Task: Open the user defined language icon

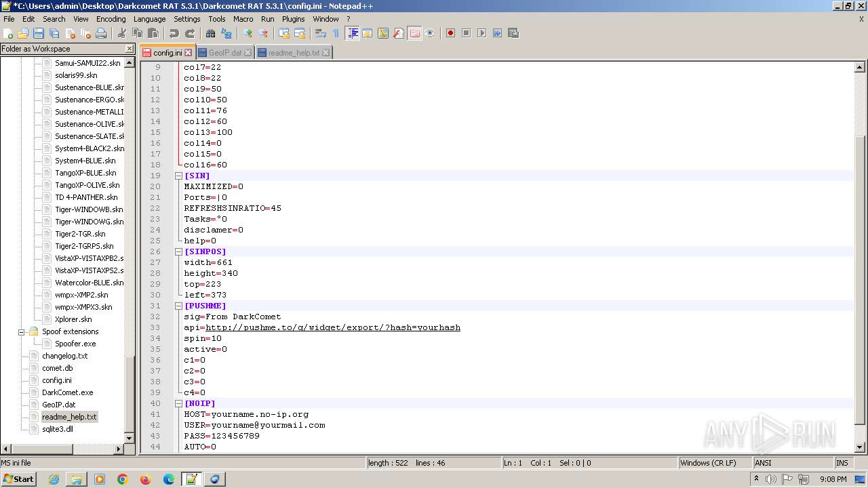Action: click(368, 33)
